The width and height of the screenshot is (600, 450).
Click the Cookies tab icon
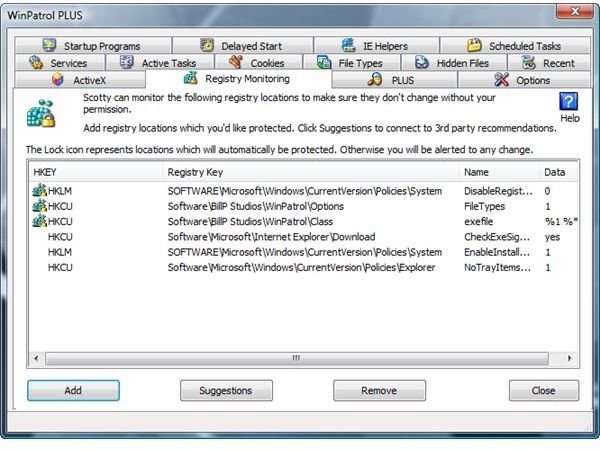pos(236,62)
